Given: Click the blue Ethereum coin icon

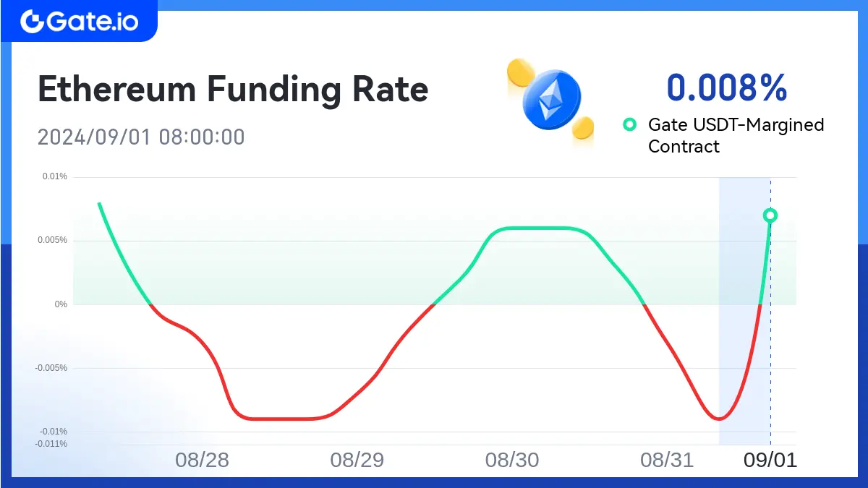Looking at the screenshot, I should pyautogui.click(x=551, y=101).
